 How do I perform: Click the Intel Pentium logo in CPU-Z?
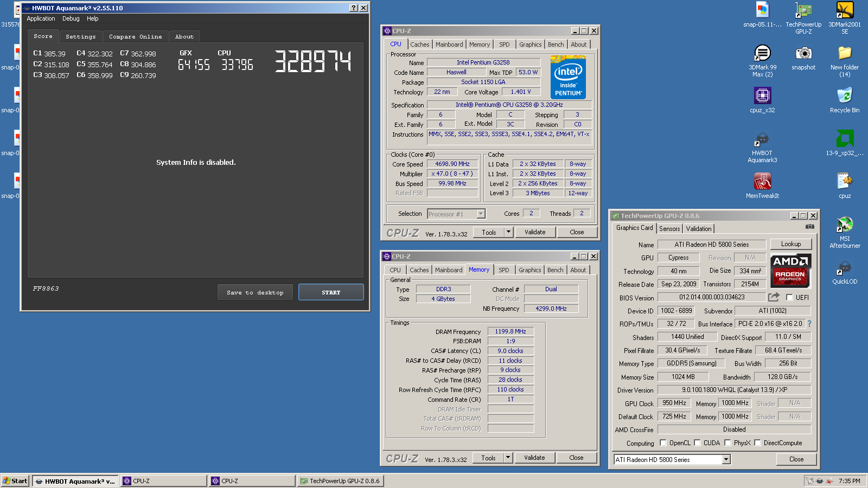(568, 77)
